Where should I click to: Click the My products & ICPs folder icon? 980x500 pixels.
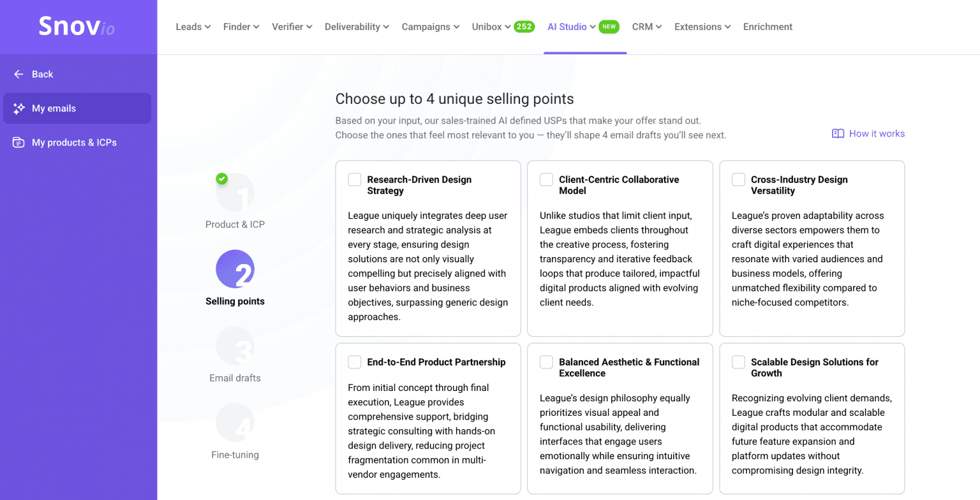click(x=19, y=142)
